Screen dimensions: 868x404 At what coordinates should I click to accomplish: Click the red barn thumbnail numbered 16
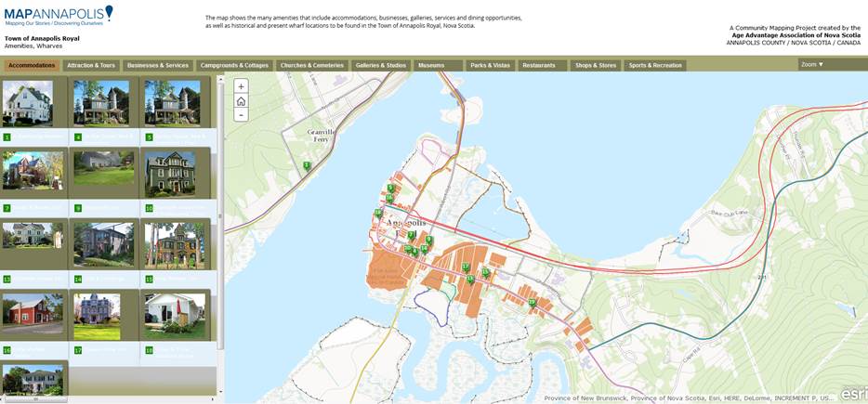[x=33, y=318]
